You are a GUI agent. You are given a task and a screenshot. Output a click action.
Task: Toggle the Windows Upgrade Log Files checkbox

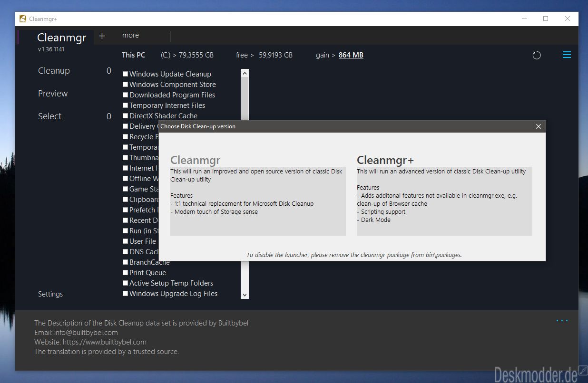tap(125, 294)
